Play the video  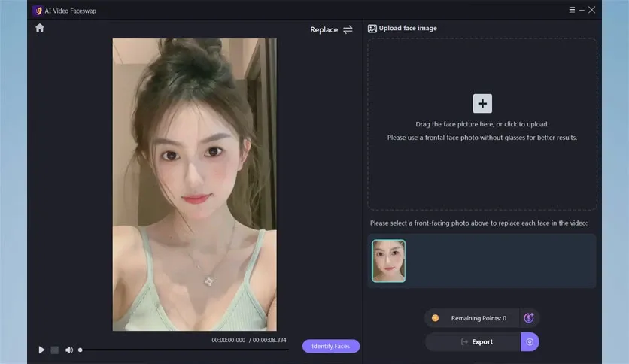(x=41, y=350)
